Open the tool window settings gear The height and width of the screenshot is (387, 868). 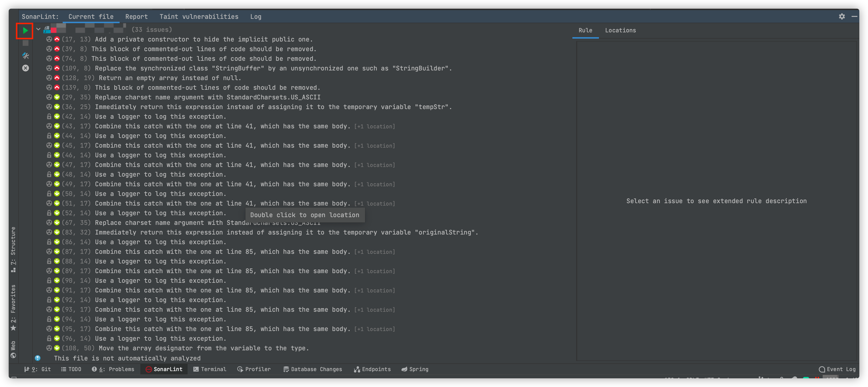click(x=842, y=16)
